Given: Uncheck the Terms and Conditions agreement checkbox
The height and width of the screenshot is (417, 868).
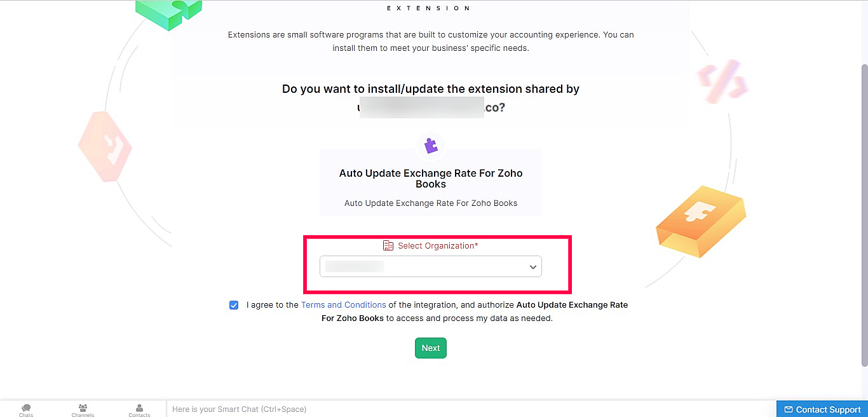Looking at the screenshot, I should [x=234, y=305].
